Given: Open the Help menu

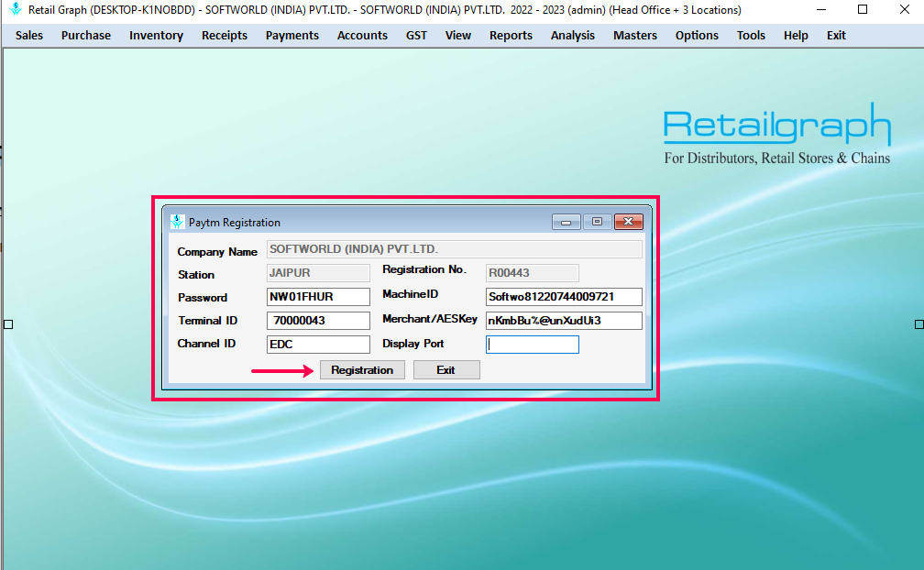Looking at the screenshot, I should (x=796, y=36).
